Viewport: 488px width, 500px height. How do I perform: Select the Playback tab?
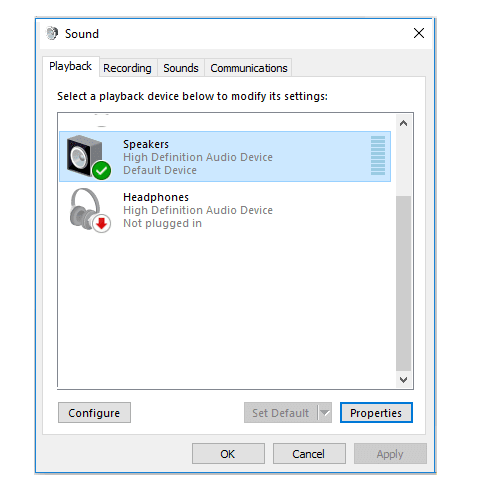pos(70,66)
